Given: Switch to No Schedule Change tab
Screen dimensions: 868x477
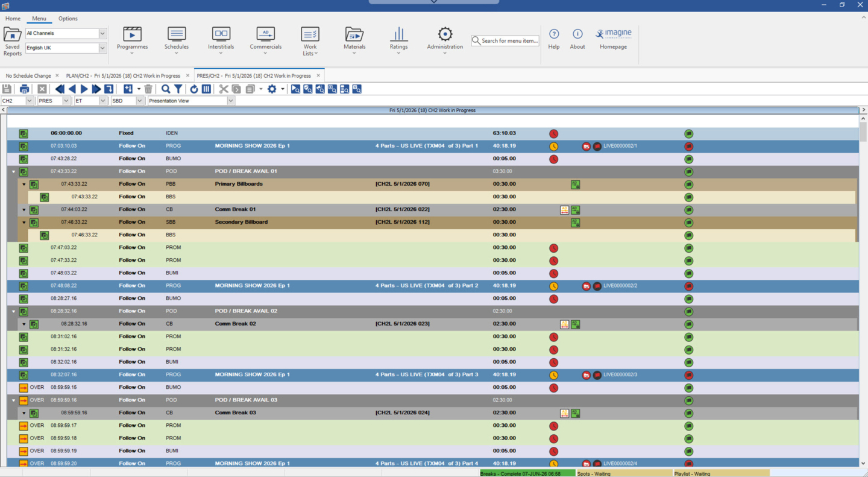Looking at the screenshot, I should click(28, 76).
